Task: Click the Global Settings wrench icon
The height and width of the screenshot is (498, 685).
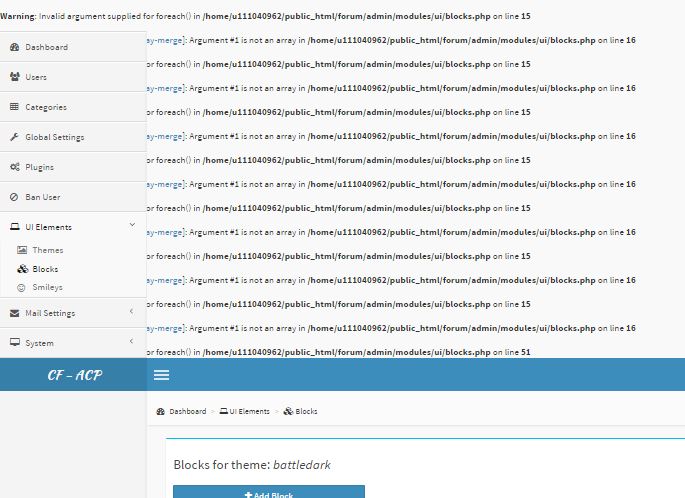Action: pyautogui.click(x=14, y=137)
